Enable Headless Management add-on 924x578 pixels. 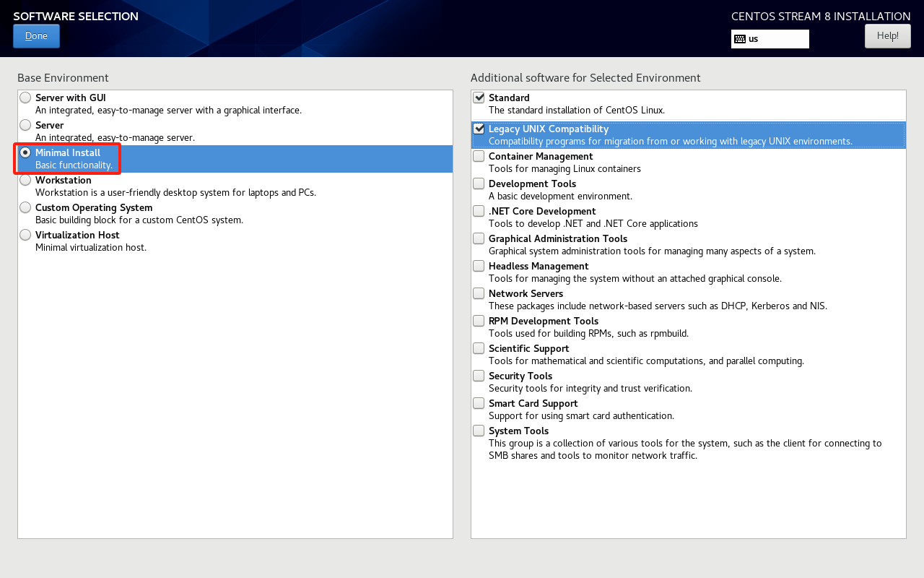pos(479,266)
